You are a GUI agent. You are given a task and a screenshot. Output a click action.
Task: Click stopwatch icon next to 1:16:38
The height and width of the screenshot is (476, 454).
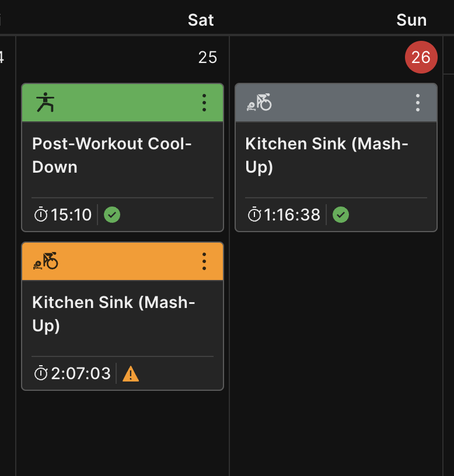tap(254, 214)
